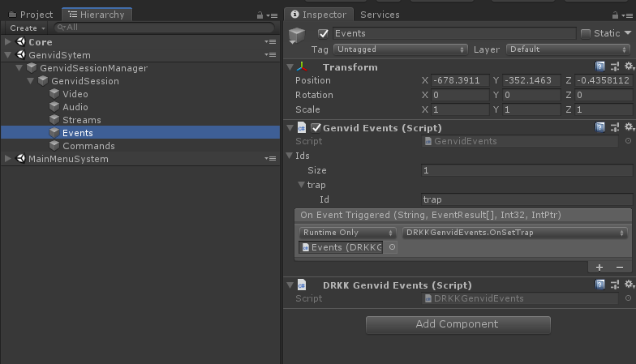Viewport: 636px width, 364px height.
Task: Click the Rotation Z value field
Action: click(604, 95)
